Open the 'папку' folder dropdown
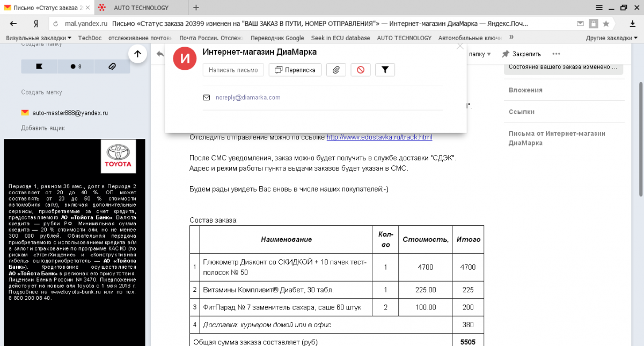The height and width of the screenshot is (346, 644). (x=480, y=54)
